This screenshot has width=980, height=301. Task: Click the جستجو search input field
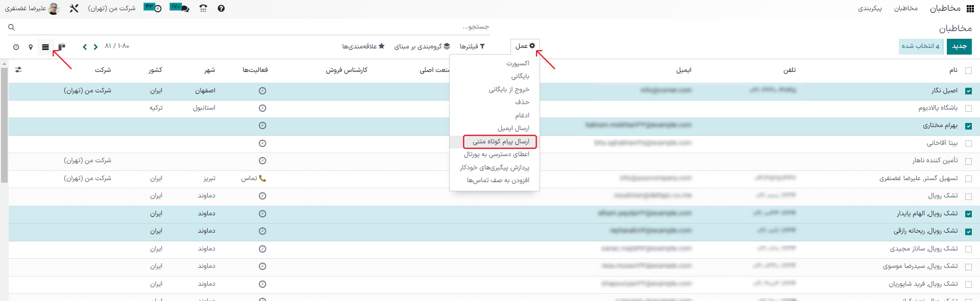(x=255, y=27)
